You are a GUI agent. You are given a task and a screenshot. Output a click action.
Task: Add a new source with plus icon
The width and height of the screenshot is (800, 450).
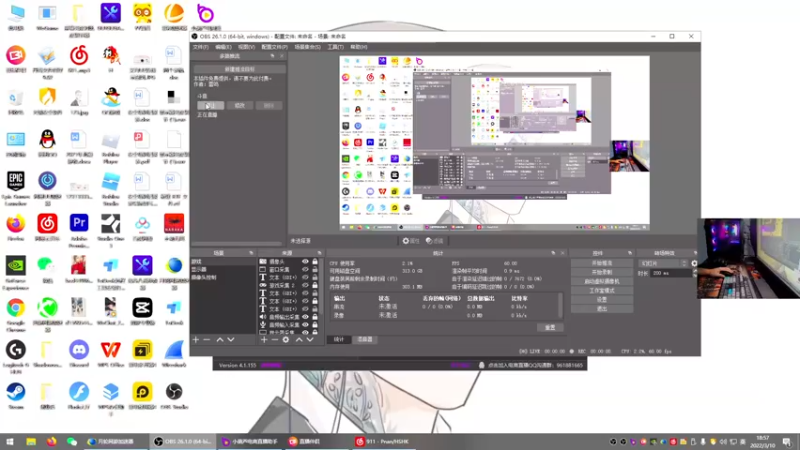click(264, 339)
